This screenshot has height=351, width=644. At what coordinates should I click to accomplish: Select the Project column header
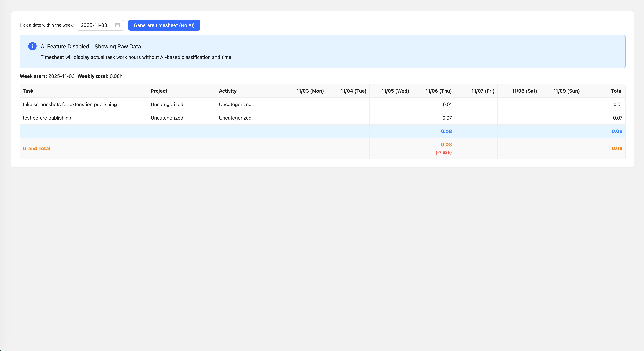point(159,91)
